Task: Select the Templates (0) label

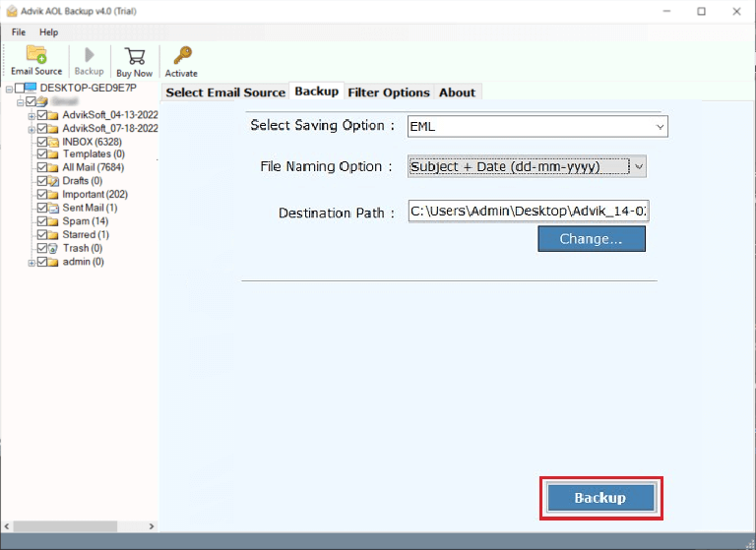Action: click(94, 154)
